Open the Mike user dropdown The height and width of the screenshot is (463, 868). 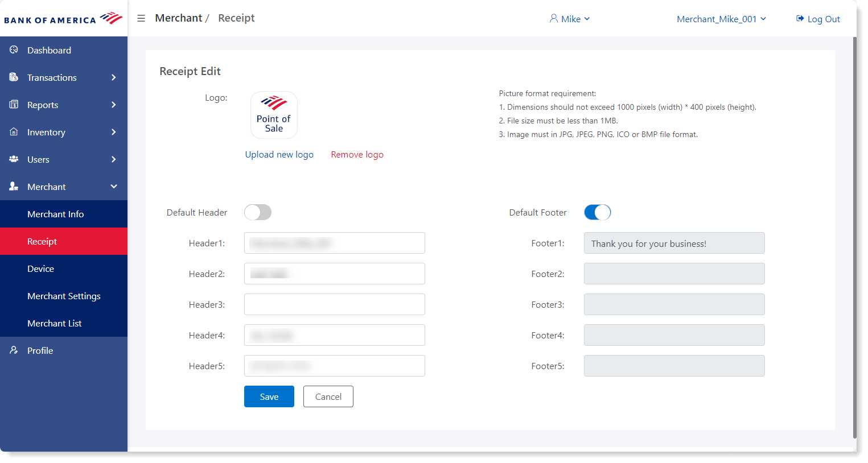click(x=570, y=19)
